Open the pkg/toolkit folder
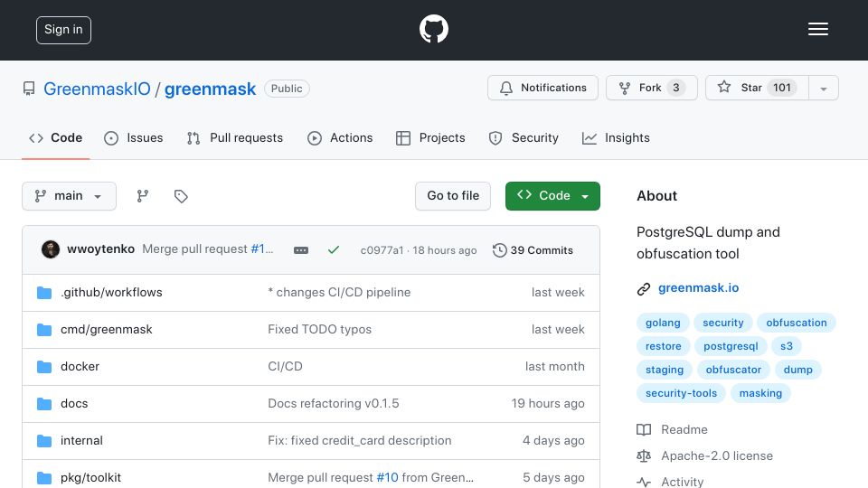The image size is (868, 488). (90, 477)
